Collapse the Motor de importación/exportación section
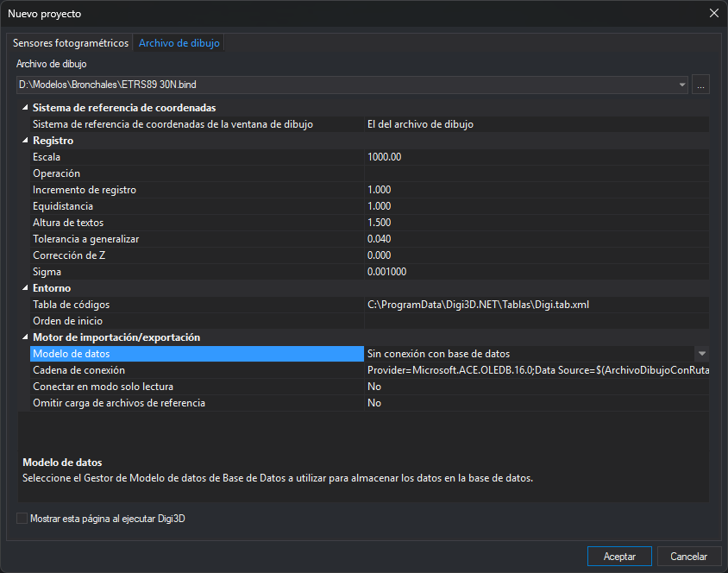The image size is (728, 573). [25, 337]
